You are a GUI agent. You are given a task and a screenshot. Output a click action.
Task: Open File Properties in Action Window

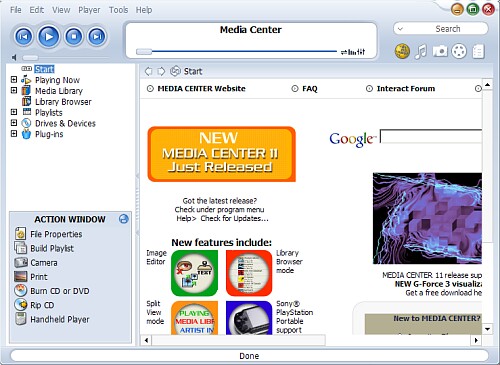click(x=56, y=234)
